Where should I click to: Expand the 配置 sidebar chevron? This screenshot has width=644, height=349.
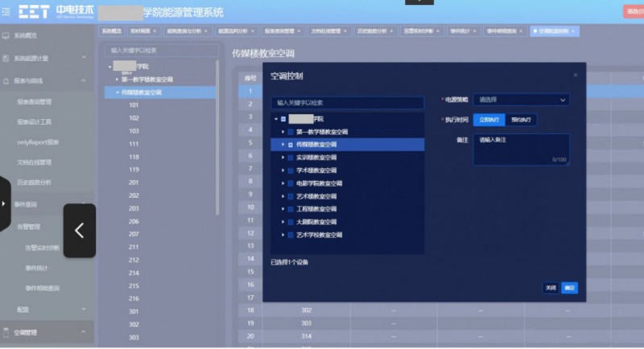point(84,310)
